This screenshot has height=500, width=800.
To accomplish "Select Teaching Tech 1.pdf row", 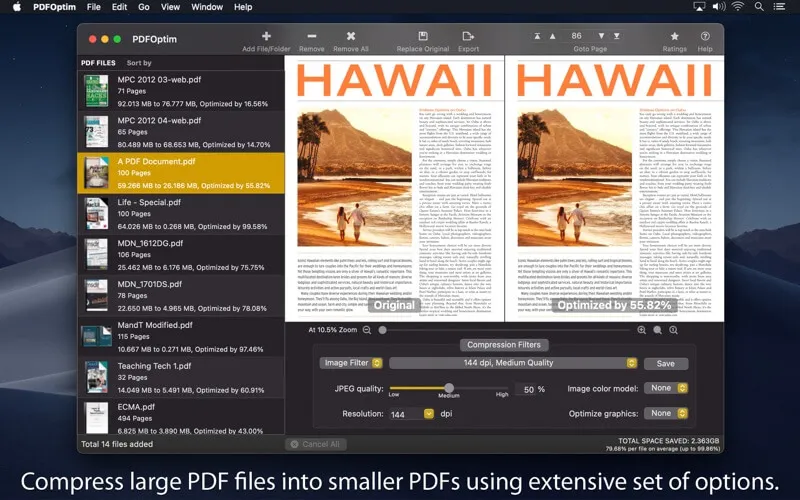I will (x=181, y=378).
